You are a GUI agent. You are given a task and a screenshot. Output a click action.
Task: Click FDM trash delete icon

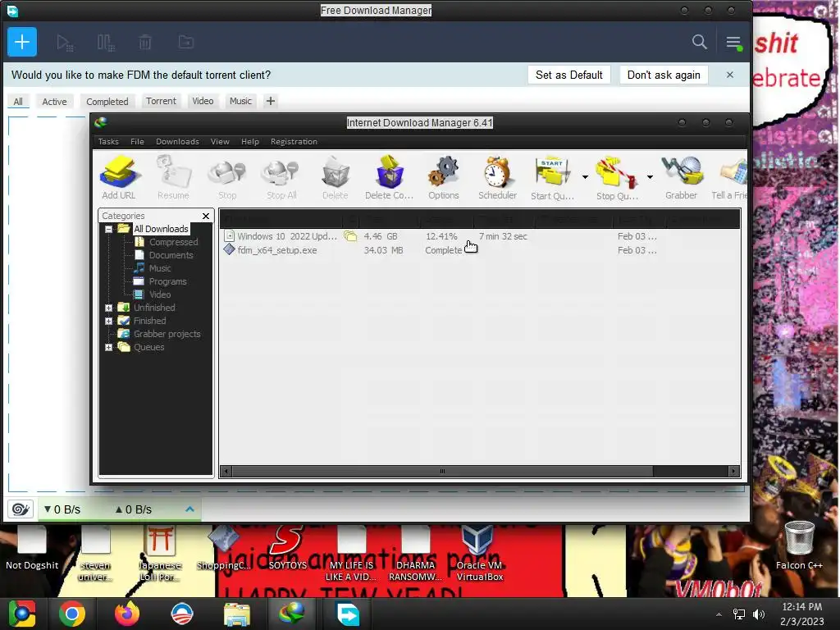[x=145, y=43]
